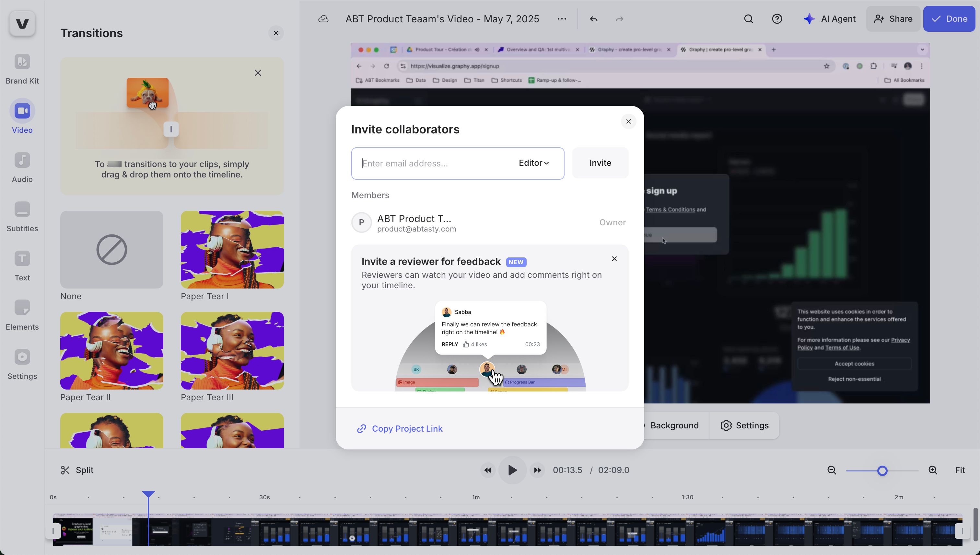The height and width of the screenshot is (555, 980).
Task: Open the Brand Kit panel
Action: coord(22,69)
